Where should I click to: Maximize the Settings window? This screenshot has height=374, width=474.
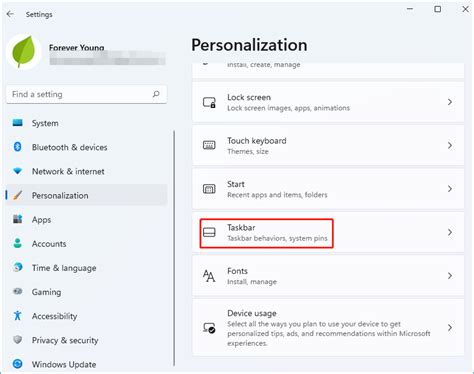438,9
